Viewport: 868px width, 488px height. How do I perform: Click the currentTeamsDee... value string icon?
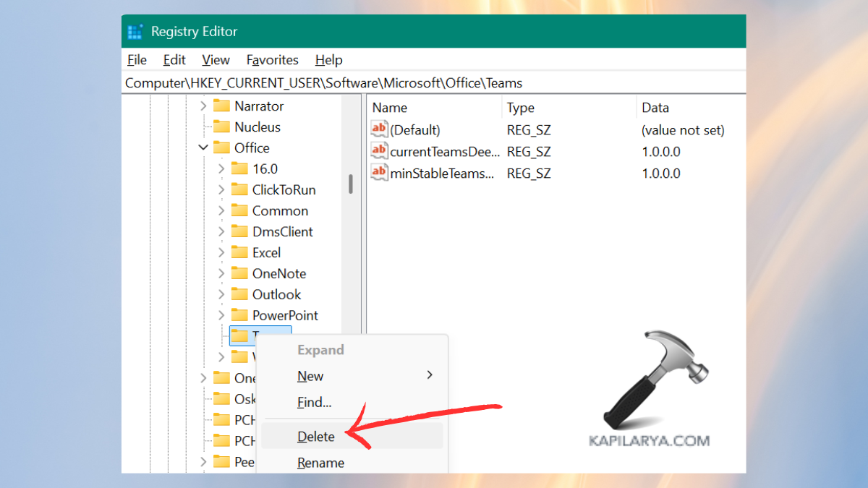pyautogui.click(x=379, y=151)
